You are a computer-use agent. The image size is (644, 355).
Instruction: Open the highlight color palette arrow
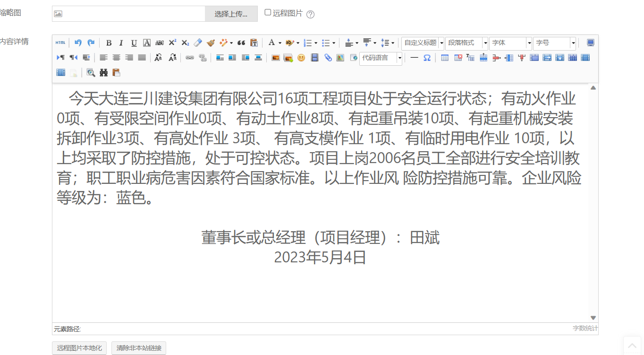coord(297,43)
